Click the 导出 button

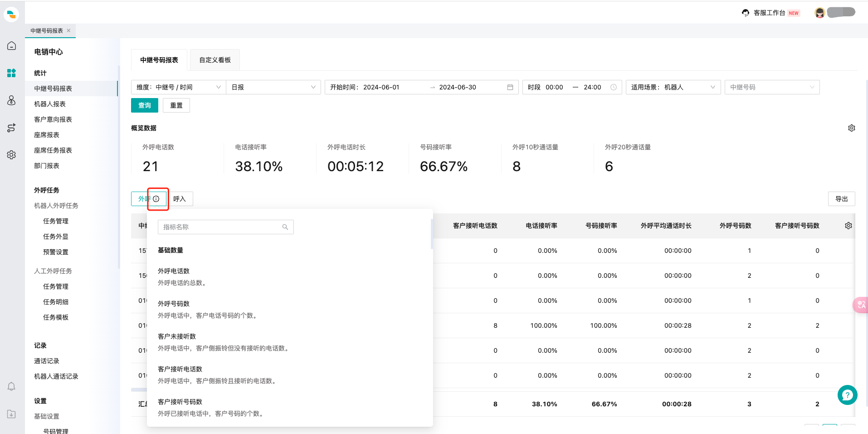click(842, 199)
